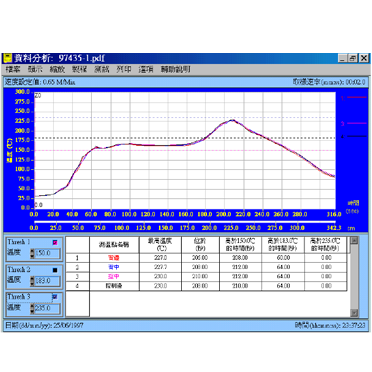Click the peak temperature 227.7 cell
372x372 pixels.
(x=160, y=267)
